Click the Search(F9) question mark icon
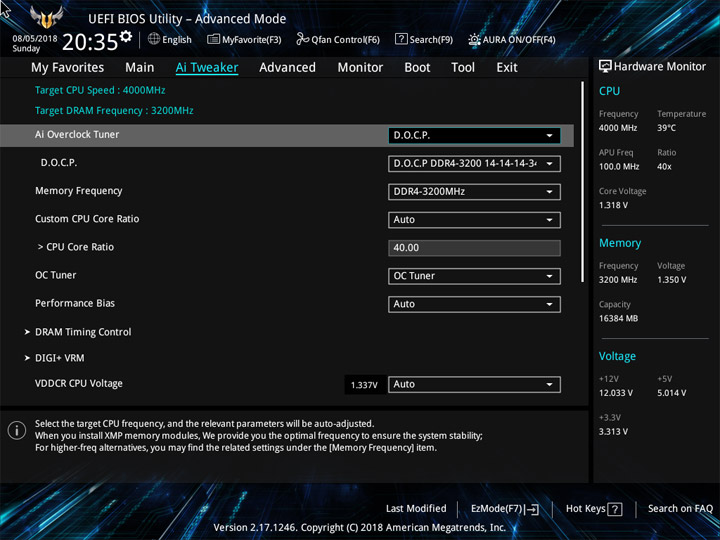The image size is (720, 540). click(x=401, y=39)
